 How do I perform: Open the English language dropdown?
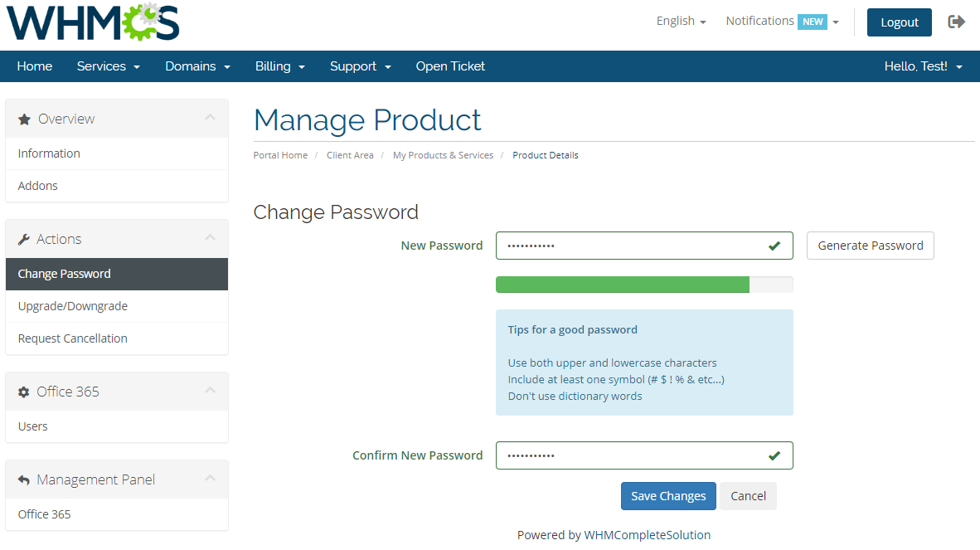[x=681, y=20]
